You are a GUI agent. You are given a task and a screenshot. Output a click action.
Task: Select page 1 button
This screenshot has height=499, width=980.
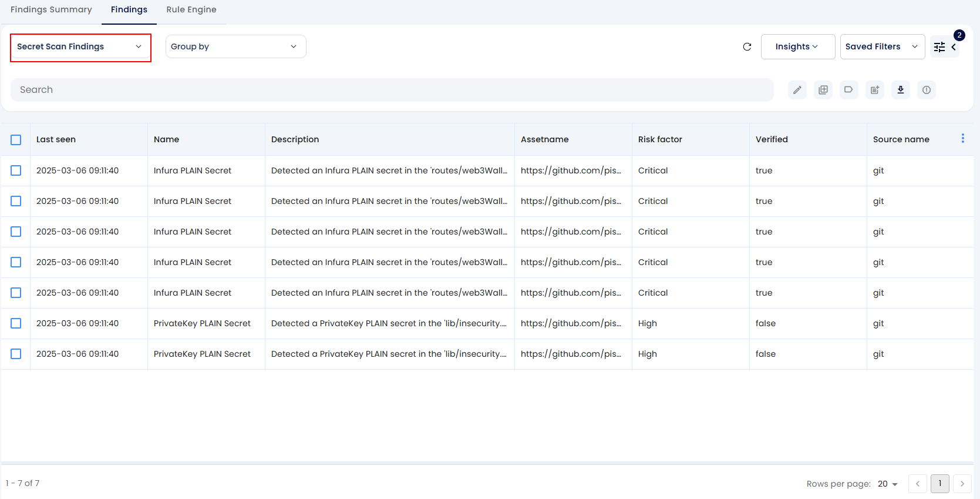pos(939,484)
